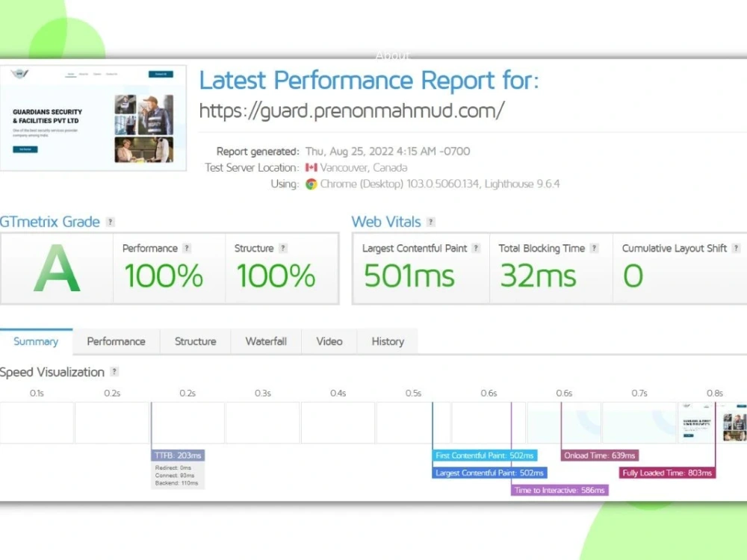Click the Latest Performance Report heading
Image resolution: width=747 pixels, height=560 pixels.
tap(369, 80)
